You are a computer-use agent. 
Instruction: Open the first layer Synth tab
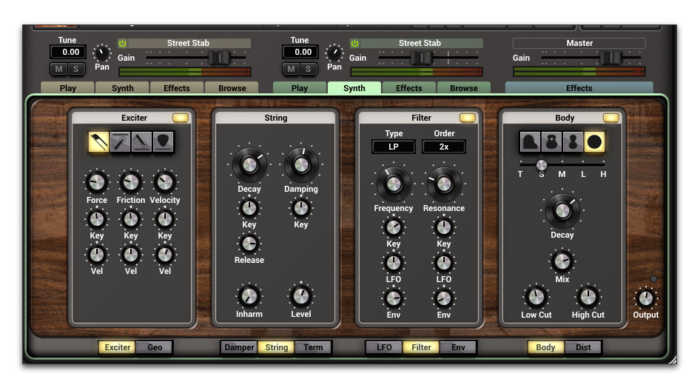click(122, 88)
